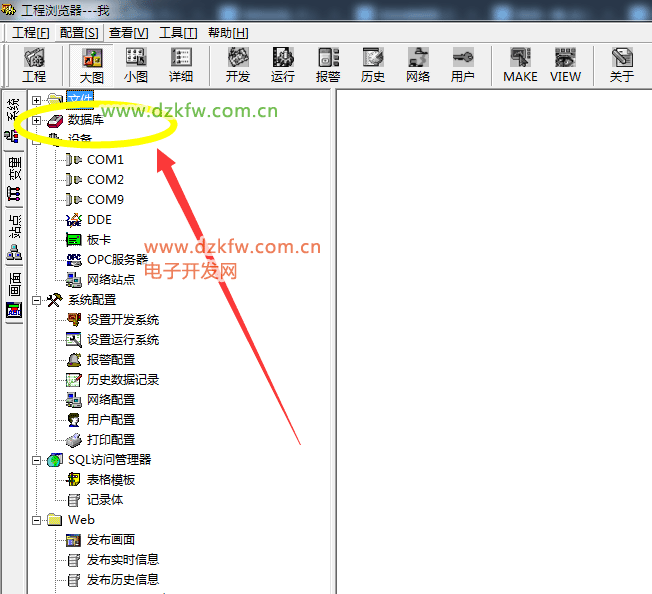This screenshot has width=652, height=594.
Task: Switch to 小图 small icon view
Action: pyautogui.click(x=136, y=65)
